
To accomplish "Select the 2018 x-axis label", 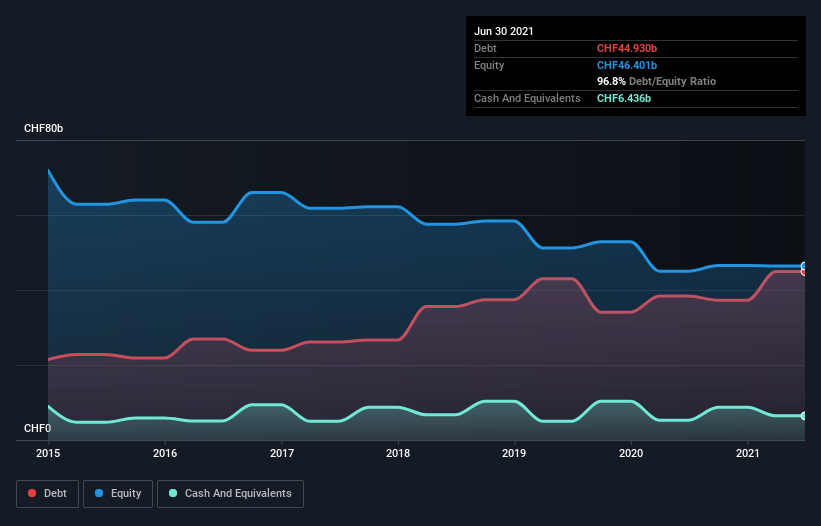I will (x=398, y=453).
